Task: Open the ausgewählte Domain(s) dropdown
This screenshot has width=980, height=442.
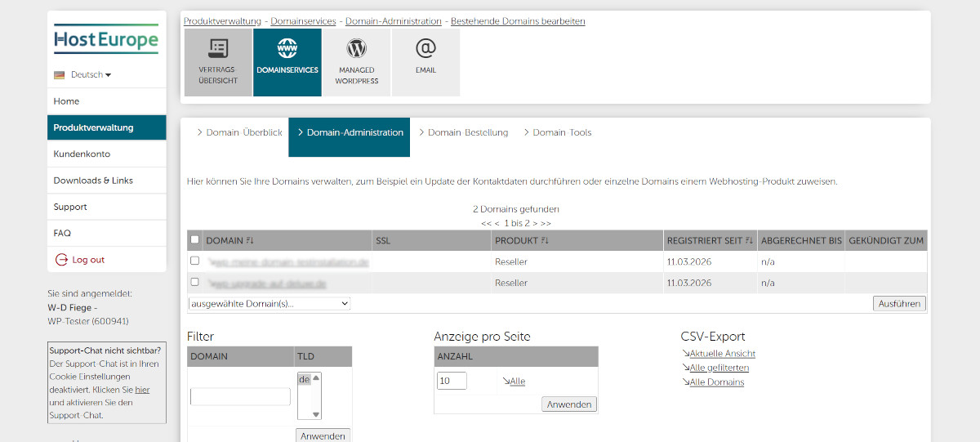Action: tap(269, 303)
